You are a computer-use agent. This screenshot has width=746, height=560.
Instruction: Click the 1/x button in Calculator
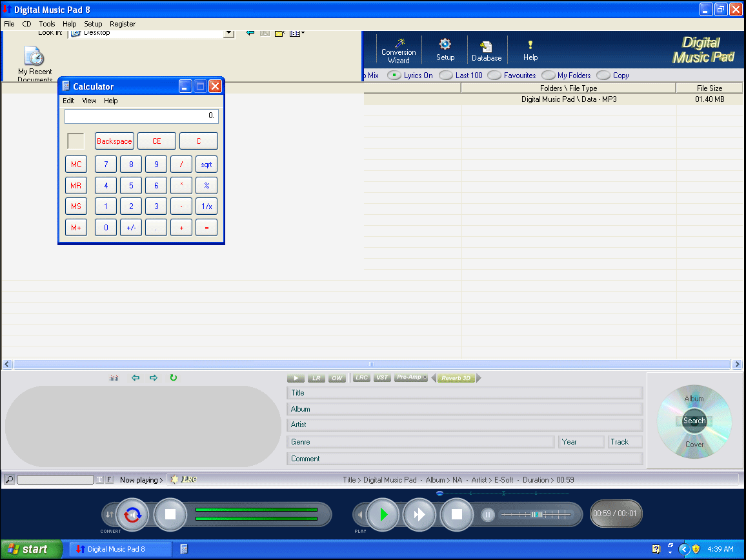coord(207,206)
